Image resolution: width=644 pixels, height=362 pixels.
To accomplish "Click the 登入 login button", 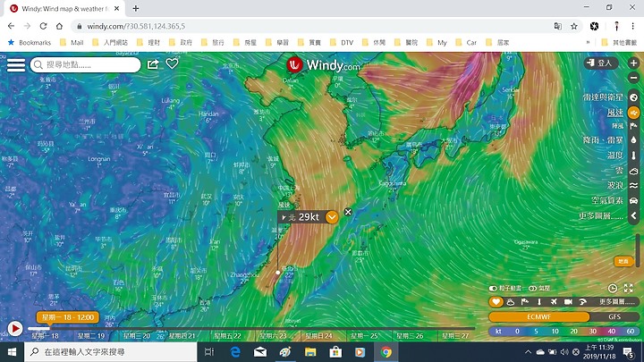I will (601, 63).
